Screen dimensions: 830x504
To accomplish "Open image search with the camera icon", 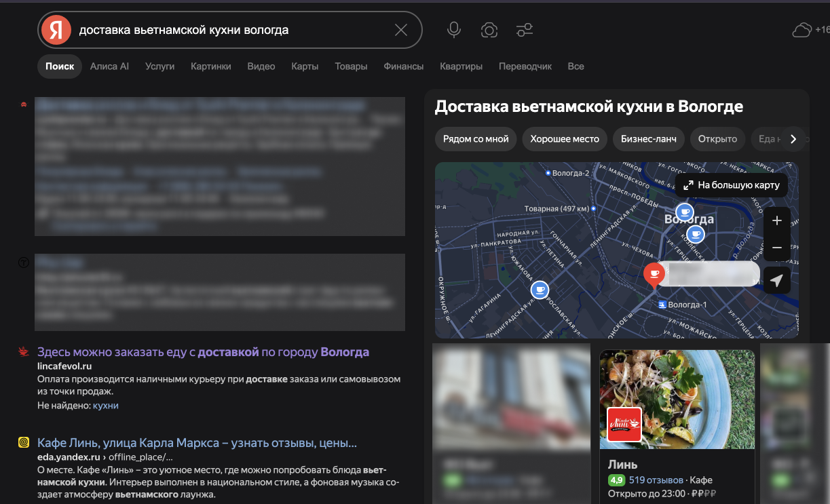I will point(489,30).
